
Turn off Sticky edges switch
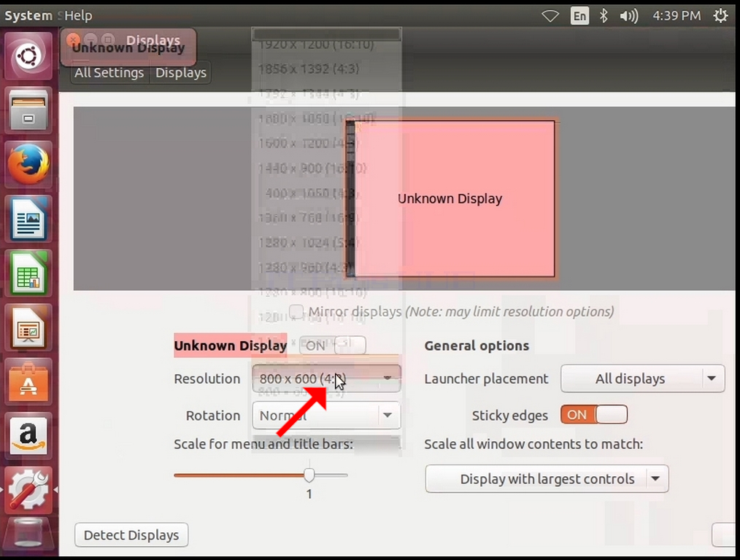(594, 415)
